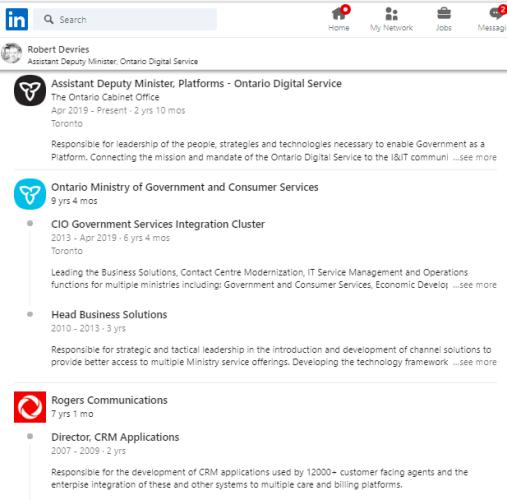
Task: Expand see more on Head Business Solutions description
Action: point(475,362)
